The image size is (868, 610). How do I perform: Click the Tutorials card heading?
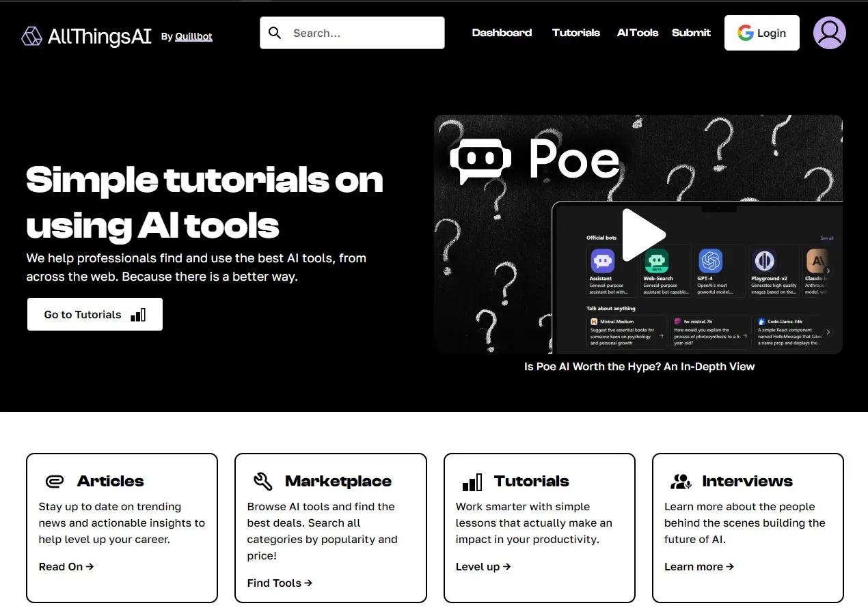[x=532, y=481]
